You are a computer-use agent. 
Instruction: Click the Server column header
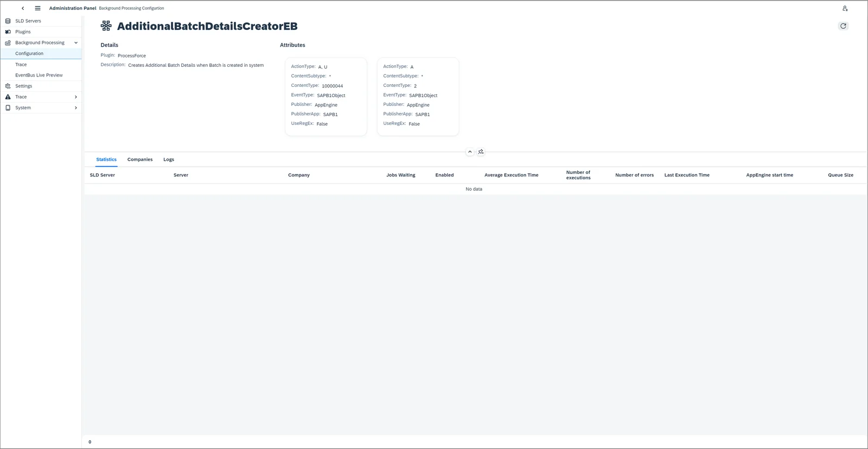[x=181, y=175]
